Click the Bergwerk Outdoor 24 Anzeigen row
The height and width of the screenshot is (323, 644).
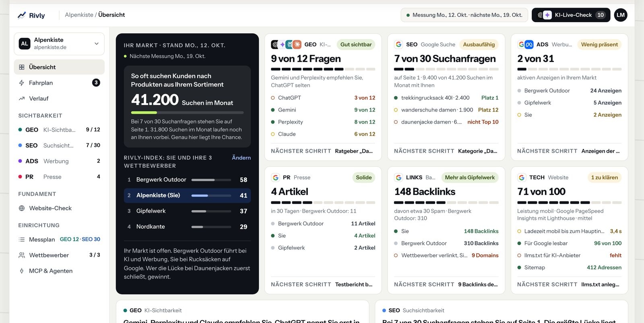(569, 91)
